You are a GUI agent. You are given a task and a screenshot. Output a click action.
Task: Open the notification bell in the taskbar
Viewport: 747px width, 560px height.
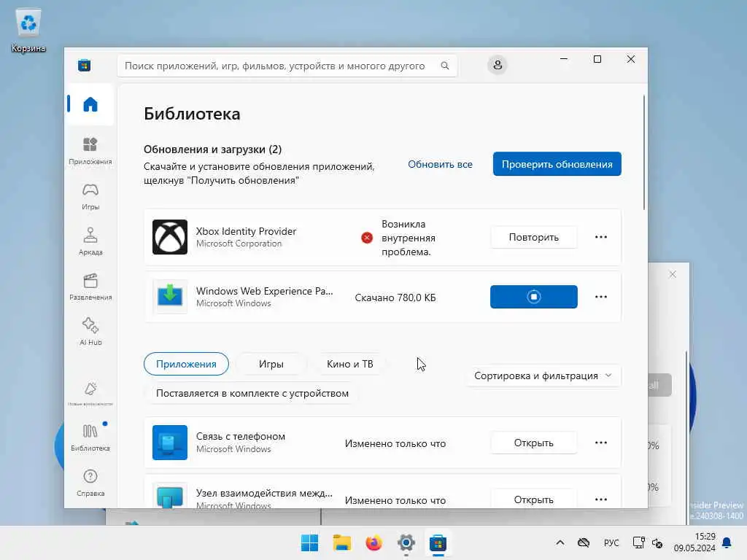coord(727,542)
